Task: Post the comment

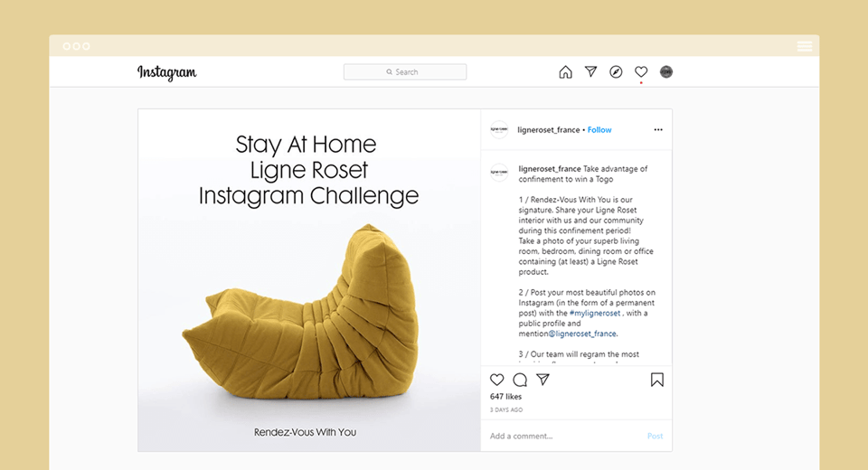Action: [x=656, y=437]
